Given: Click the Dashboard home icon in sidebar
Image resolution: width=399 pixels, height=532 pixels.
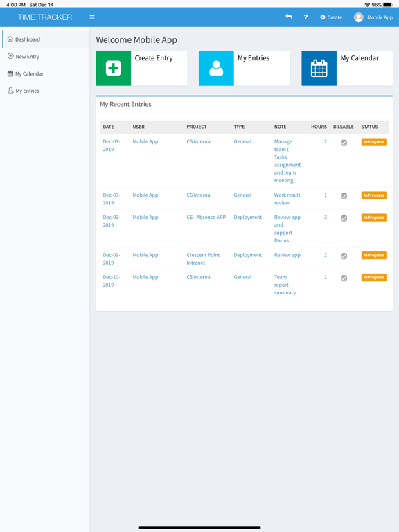Looking at the screenshot, I should [10, 39].
